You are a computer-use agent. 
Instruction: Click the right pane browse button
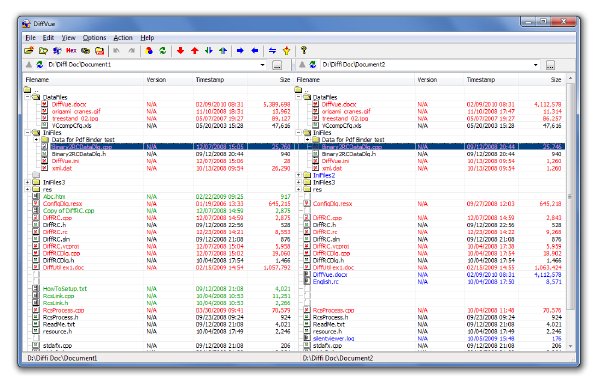pos(550,65)
